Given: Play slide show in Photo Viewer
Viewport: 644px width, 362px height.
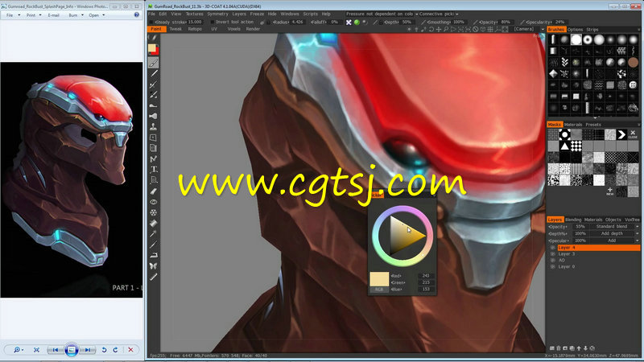Looking at the screenshot, I should tap(71, 350).
